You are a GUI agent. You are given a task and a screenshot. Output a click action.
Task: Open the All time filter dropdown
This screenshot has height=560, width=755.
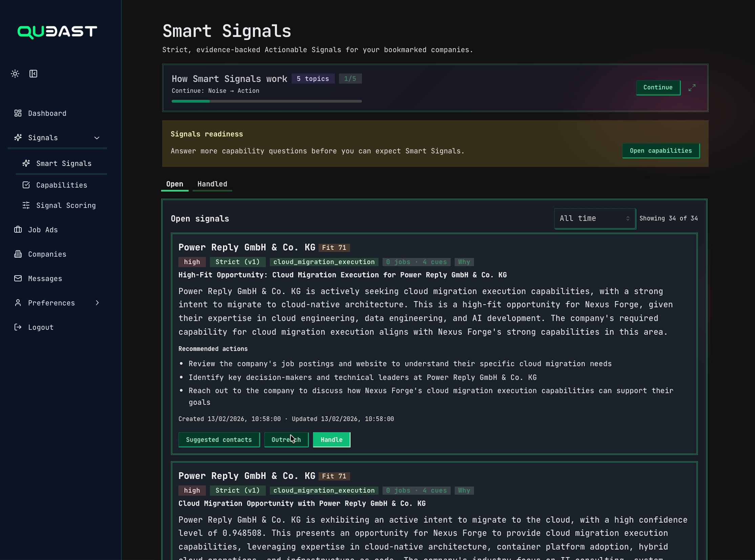[x=594, y=218]
